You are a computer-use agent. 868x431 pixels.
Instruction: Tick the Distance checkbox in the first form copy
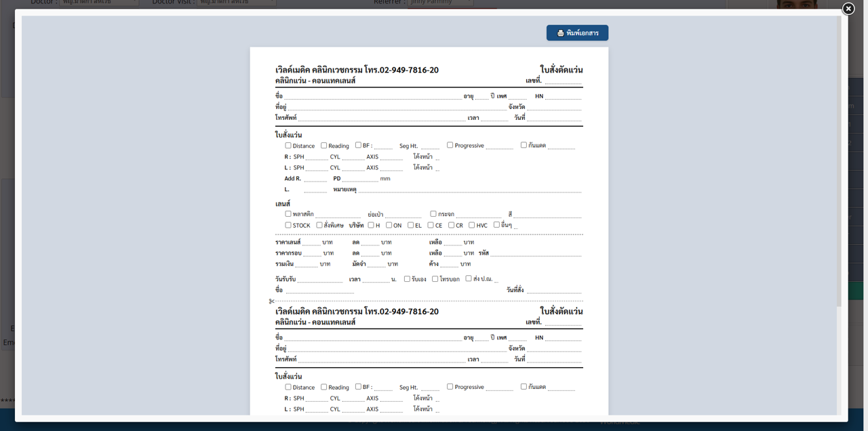[288, 145]
